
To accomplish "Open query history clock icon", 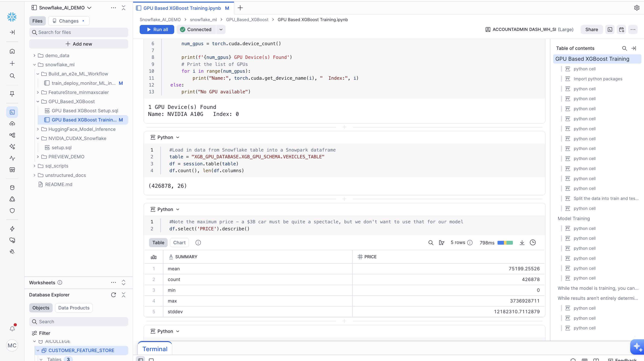I will click(533, 243).
